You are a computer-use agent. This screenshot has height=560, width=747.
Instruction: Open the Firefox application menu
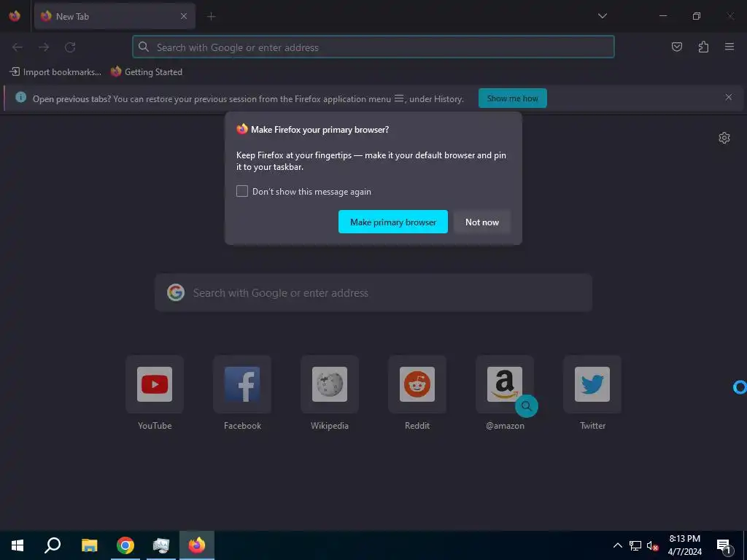(729, 47)
